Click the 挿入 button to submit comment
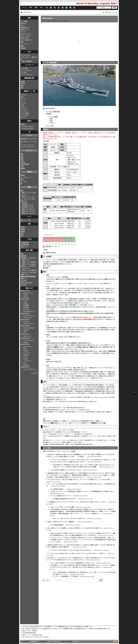 pos(101,580)
